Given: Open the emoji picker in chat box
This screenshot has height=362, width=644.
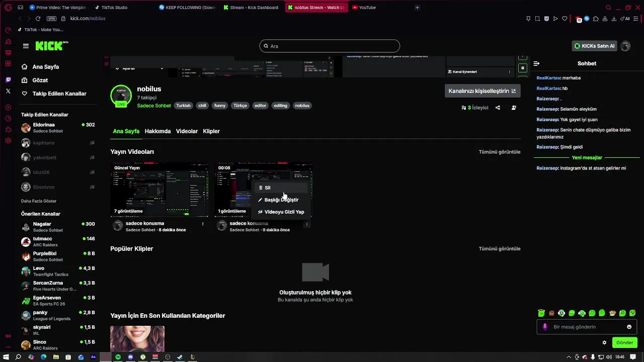Looking at the screenshot, I should tap(629, 327).
